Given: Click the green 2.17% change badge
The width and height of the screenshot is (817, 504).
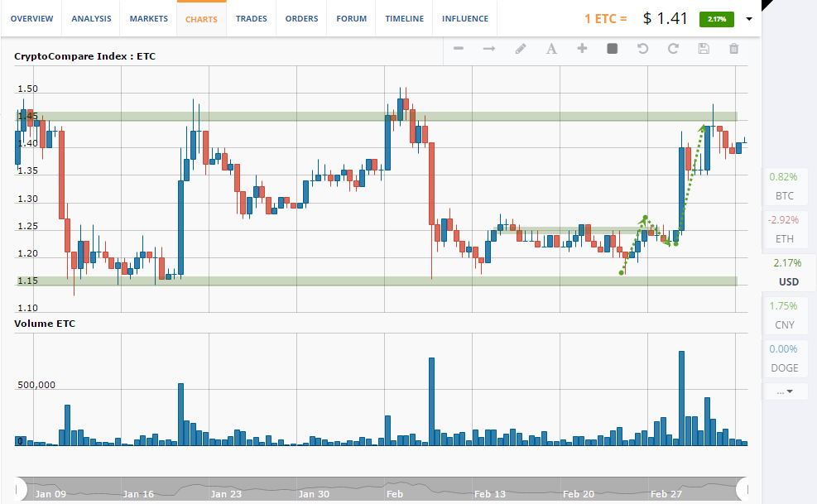Looking at the screenshot, I should pyautogui.click(x=716, y=19).
